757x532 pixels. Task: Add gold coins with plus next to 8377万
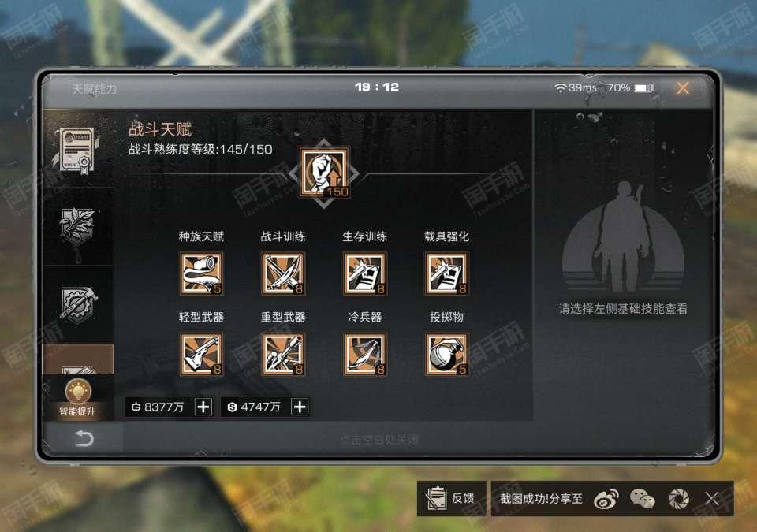[x=203, y=407]
